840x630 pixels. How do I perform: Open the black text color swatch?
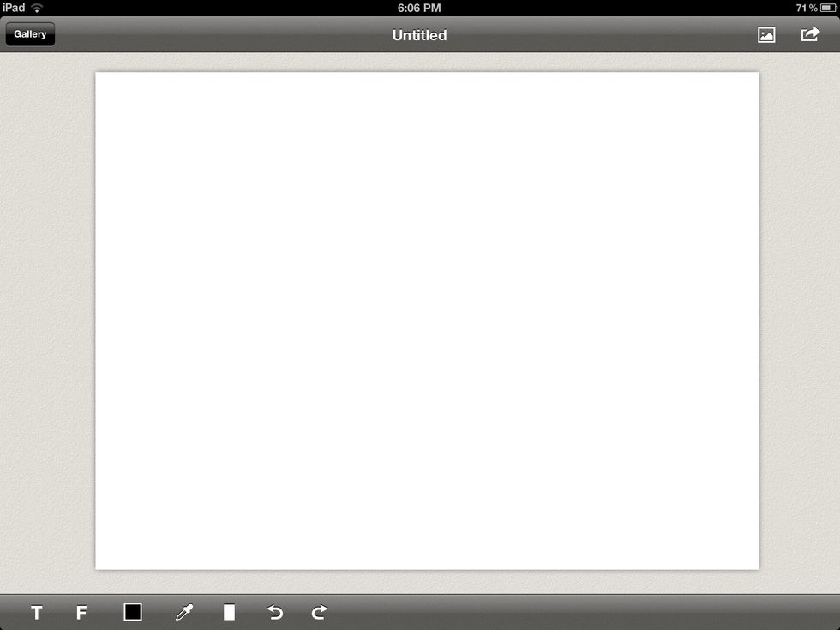[132, 612]
